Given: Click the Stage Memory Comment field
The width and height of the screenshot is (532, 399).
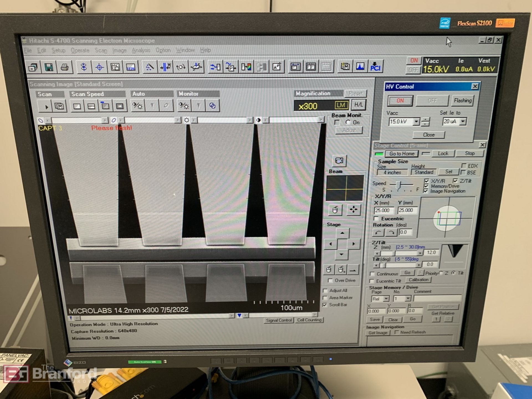Looking at the screenshot, I should 437,298.
